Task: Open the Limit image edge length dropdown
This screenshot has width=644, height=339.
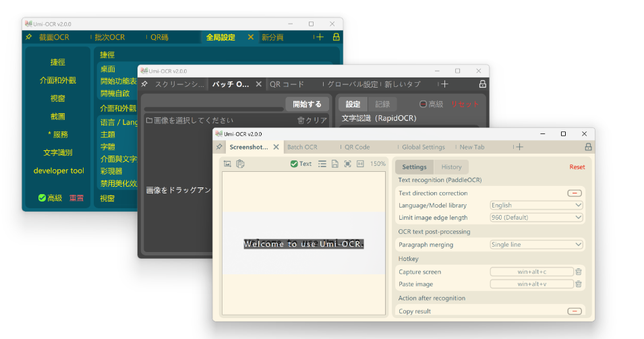Action: [x=536, y=218]
